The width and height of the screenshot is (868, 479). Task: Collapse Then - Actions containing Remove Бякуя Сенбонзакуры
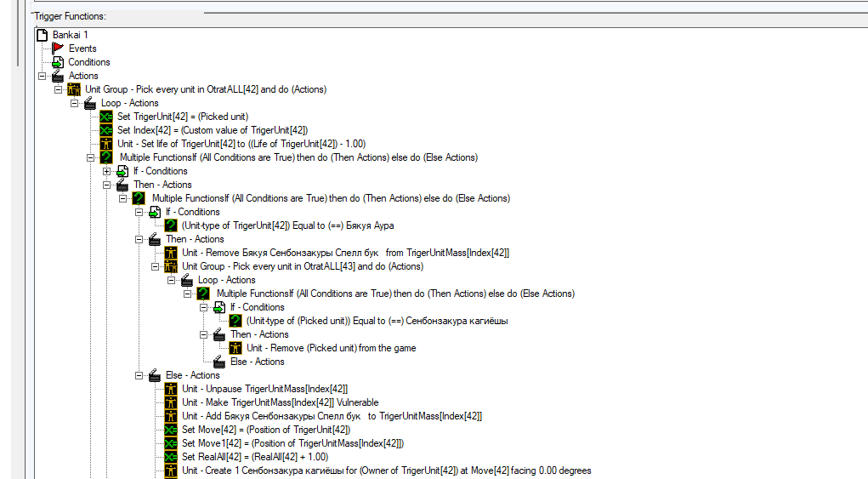pos(139,239)
